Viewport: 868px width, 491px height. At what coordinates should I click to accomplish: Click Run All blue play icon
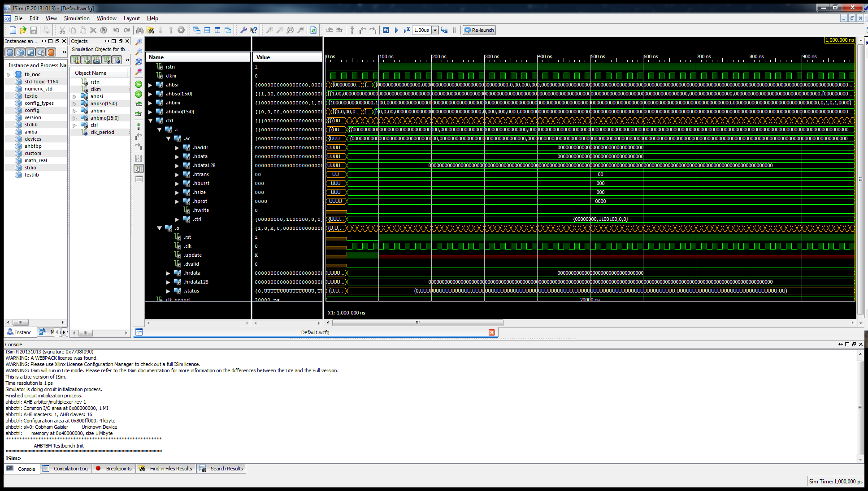click(396, 30)
